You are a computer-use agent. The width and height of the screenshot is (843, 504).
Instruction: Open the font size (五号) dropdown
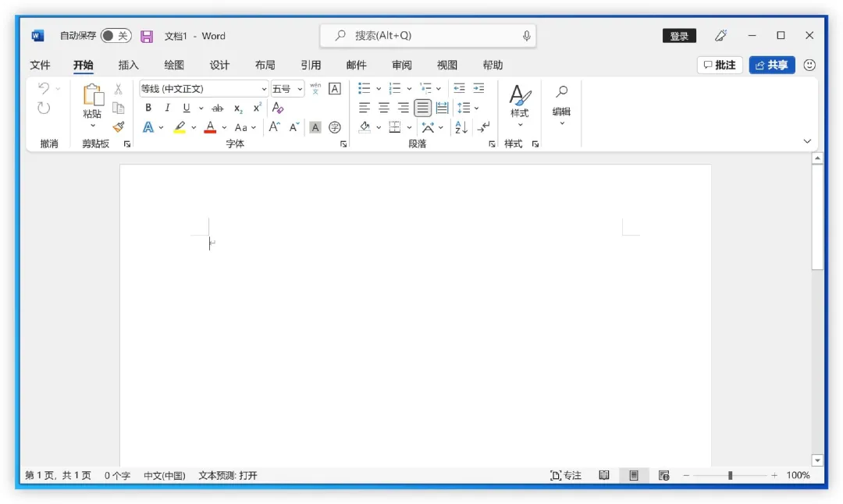click(300, 89)
